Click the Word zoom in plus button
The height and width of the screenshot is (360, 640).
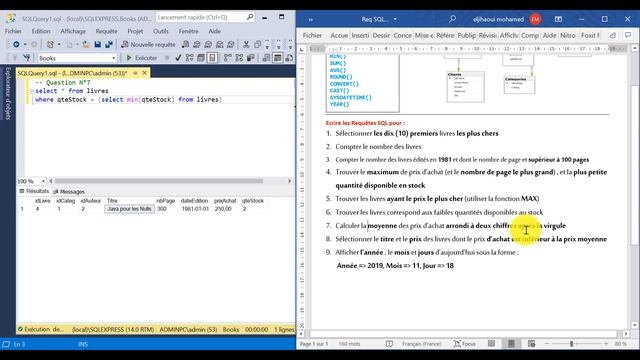606,344
